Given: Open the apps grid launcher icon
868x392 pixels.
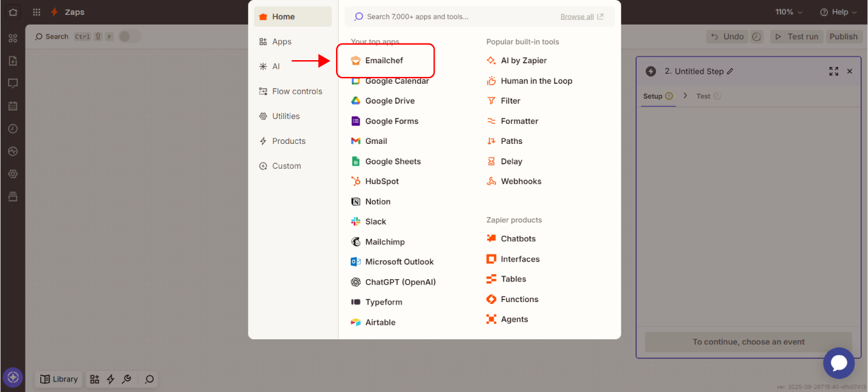Looking at the screenshot, I should 37,12.
